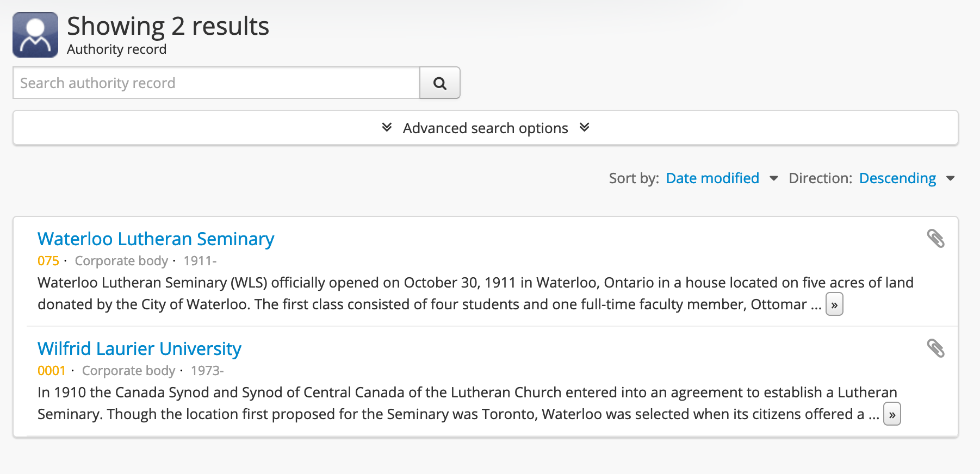Screen dimensions: 980x474
Task: Expand the Advanced search options panel
Action: pyautogui.click(x=485, y=128)
